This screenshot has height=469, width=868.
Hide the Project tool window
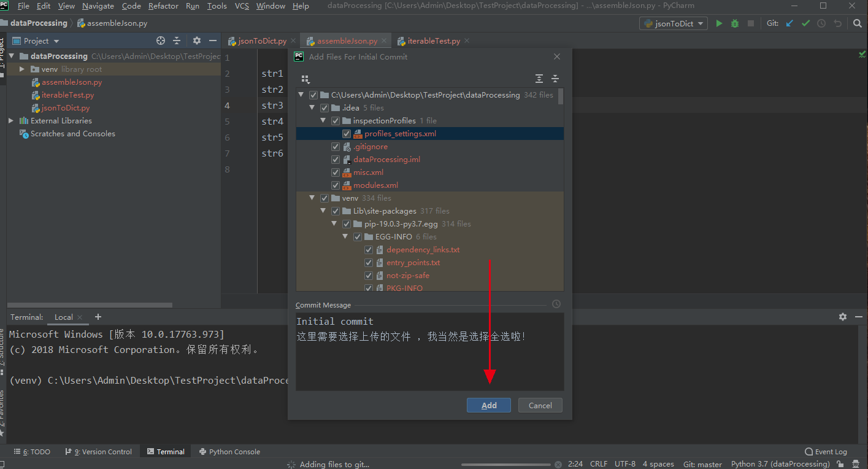click(x=212, y=41)
